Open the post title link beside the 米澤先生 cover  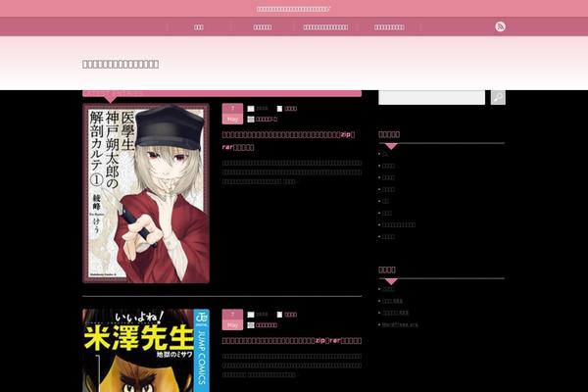(x=292, y=341)
